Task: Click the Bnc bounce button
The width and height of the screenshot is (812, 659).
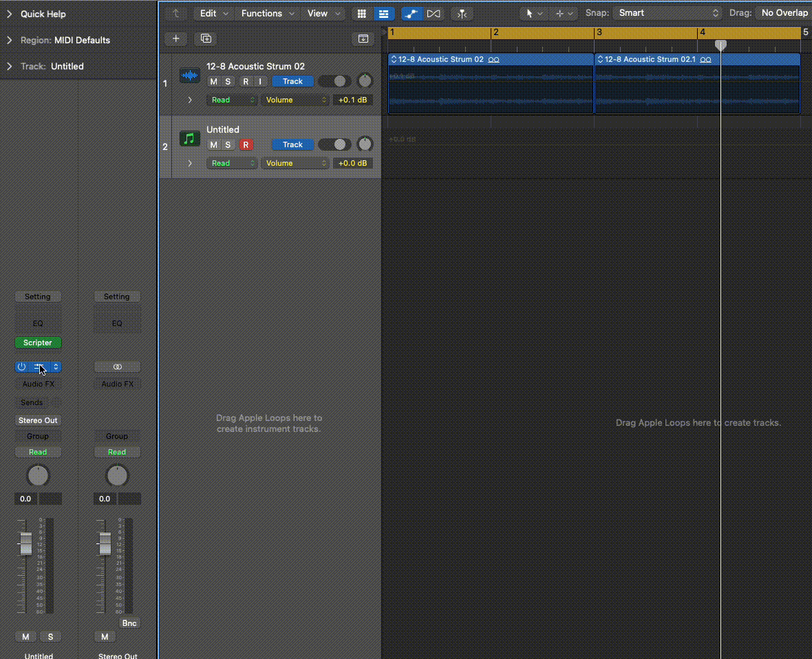Action: [129, 623]
